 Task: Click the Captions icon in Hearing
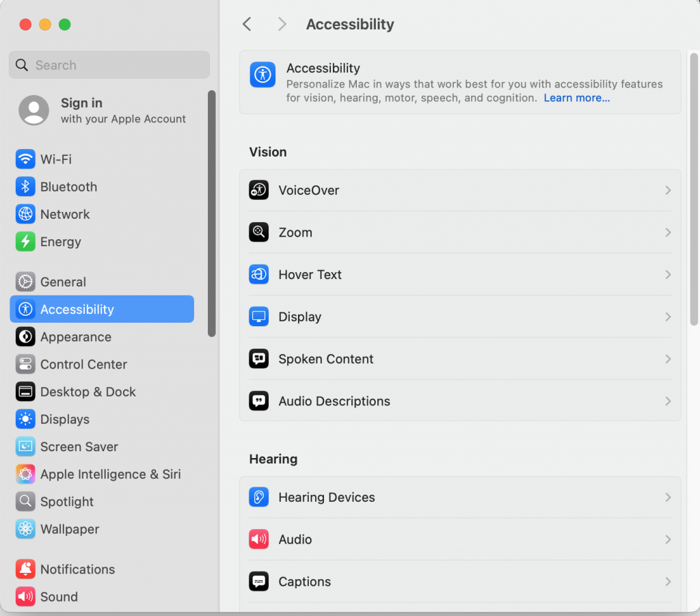(x=258, y=582)
